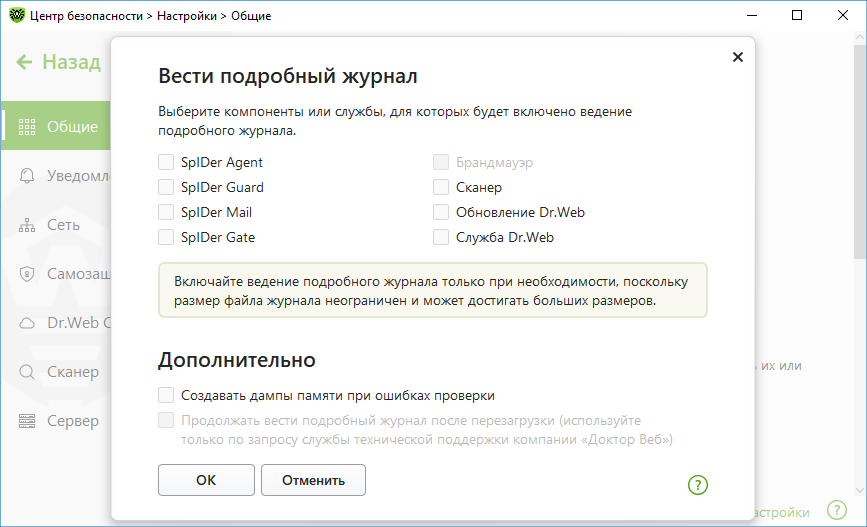Click the window title breadcrumb text
867x527 pixels.
(x=150, y=16)
